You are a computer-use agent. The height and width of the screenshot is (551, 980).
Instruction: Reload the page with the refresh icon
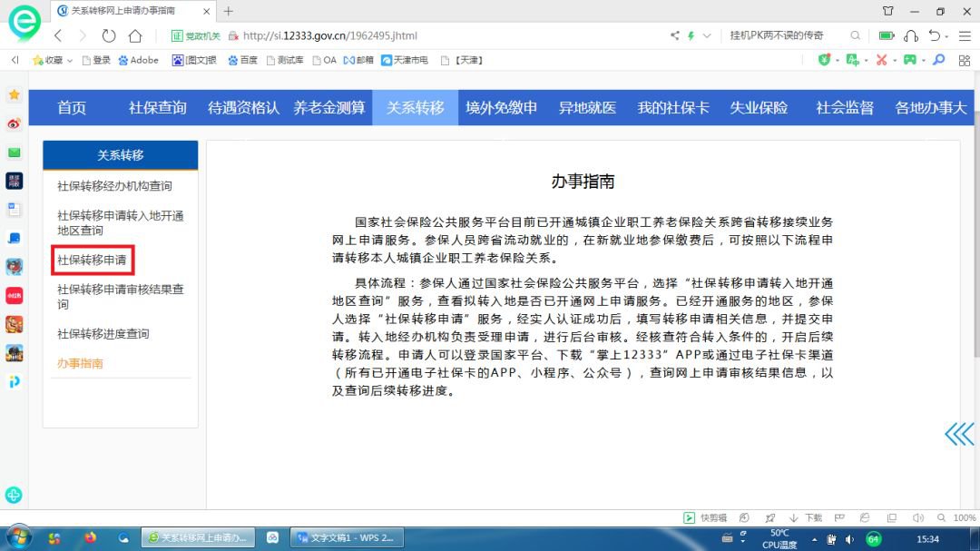[x=109, y=35]
